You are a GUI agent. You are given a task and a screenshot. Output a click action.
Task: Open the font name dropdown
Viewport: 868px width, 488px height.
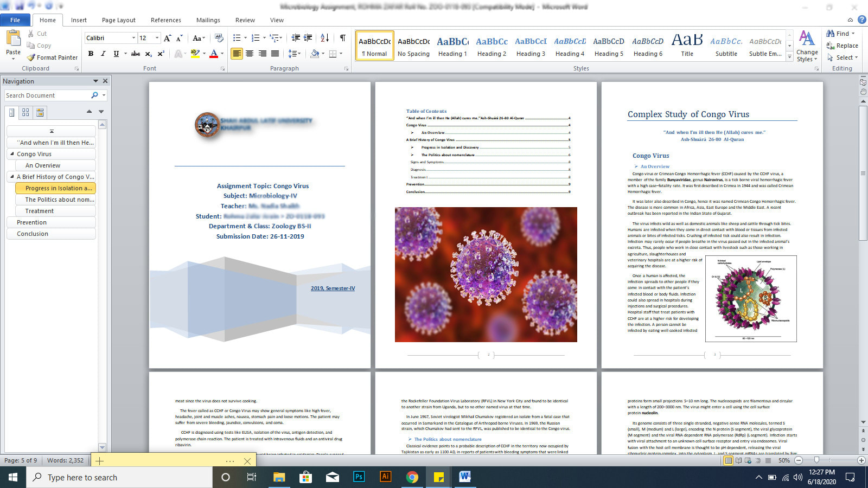click(133, 38)
